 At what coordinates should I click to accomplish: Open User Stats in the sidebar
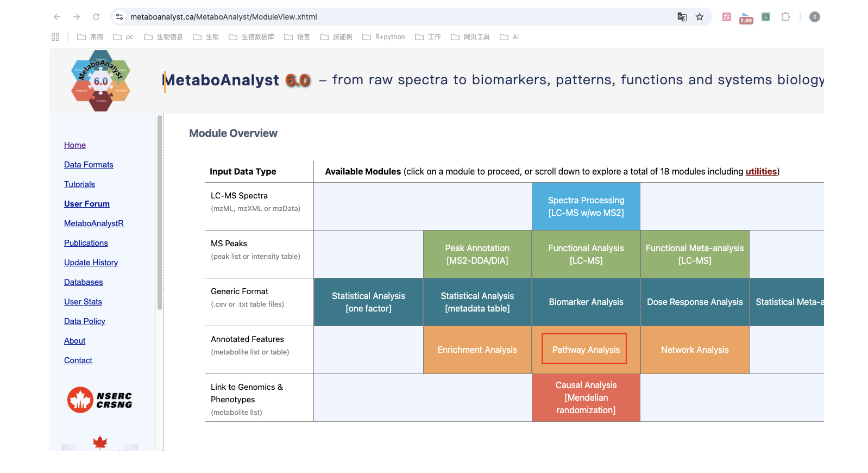pyautogui.click(x=83, y=302)
